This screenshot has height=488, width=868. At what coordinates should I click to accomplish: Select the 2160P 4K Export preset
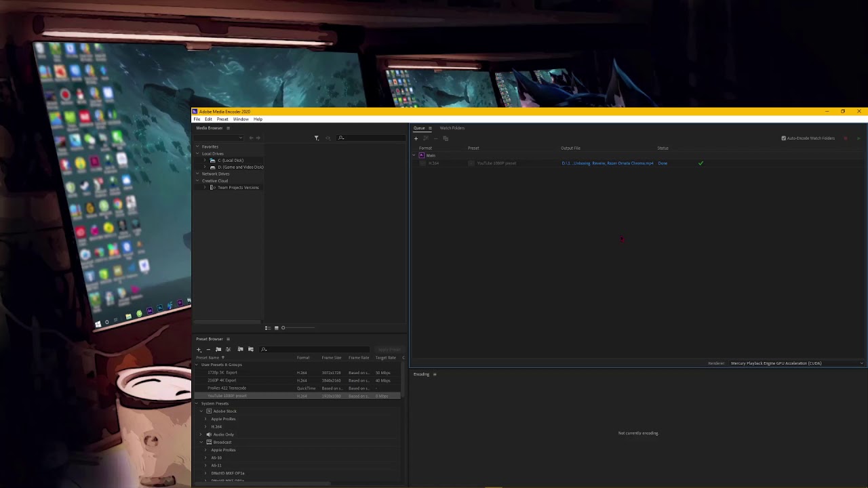click(x=222, y=381)
